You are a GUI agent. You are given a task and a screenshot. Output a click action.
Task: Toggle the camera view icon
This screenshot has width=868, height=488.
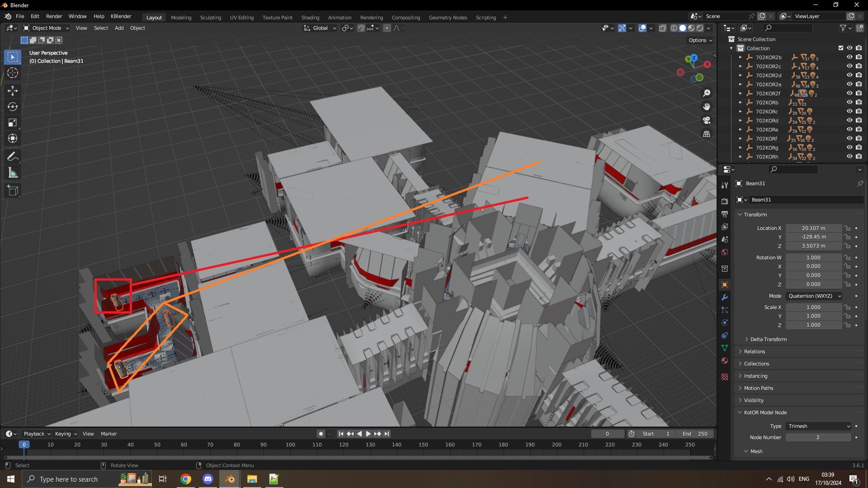pos(707,120)
